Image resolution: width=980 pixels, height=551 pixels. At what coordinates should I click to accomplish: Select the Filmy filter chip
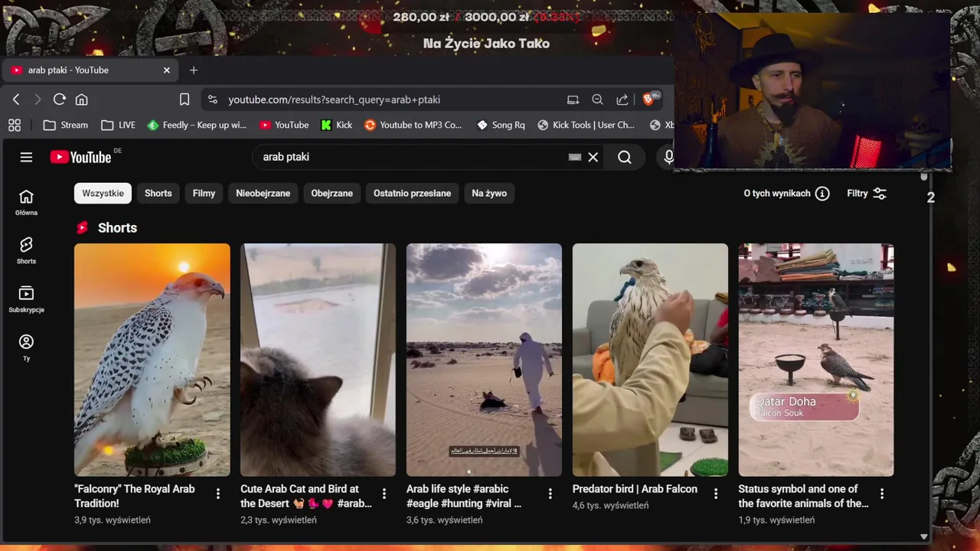point(204,194)
